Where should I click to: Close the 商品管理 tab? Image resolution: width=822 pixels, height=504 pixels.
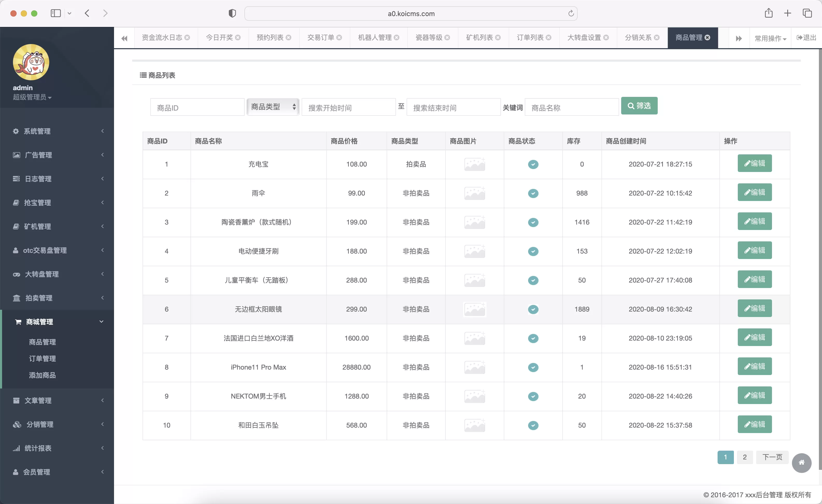[x=707, y=38]
